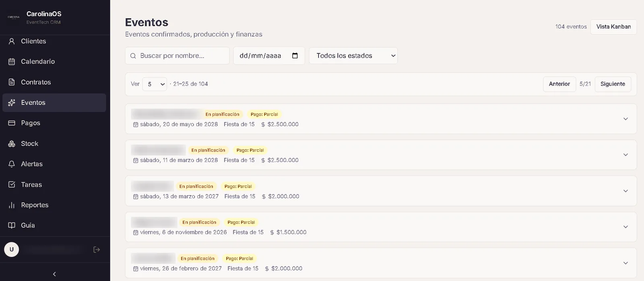Click Pago: Parcial badge of 26 de febrero event

coord(239,259)
